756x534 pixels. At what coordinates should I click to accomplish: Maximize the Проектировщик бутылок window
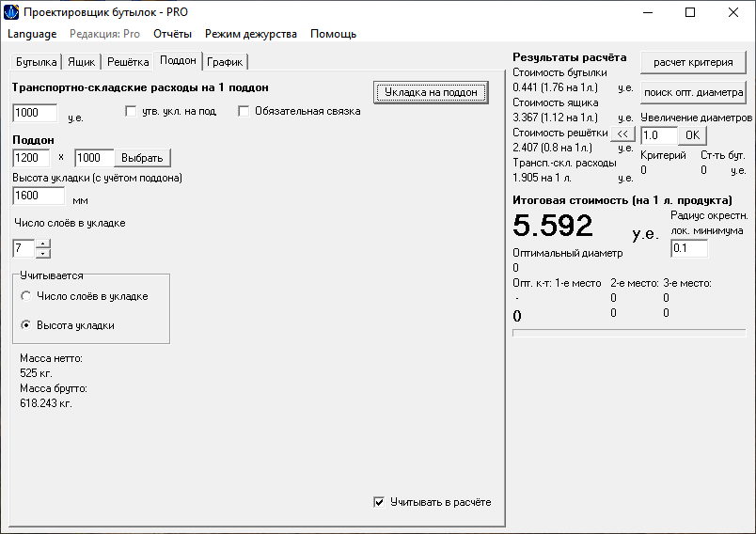tap(690, 12)
